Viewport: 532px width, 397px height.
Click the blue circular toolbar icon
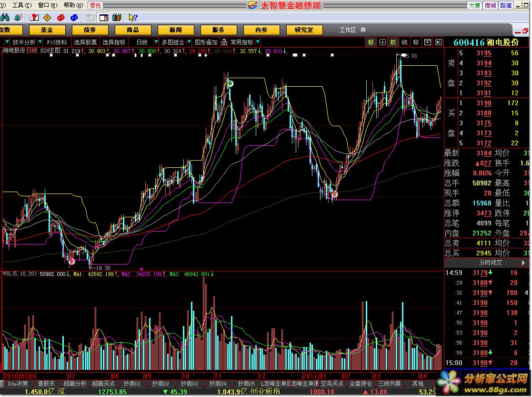[74, 17]
